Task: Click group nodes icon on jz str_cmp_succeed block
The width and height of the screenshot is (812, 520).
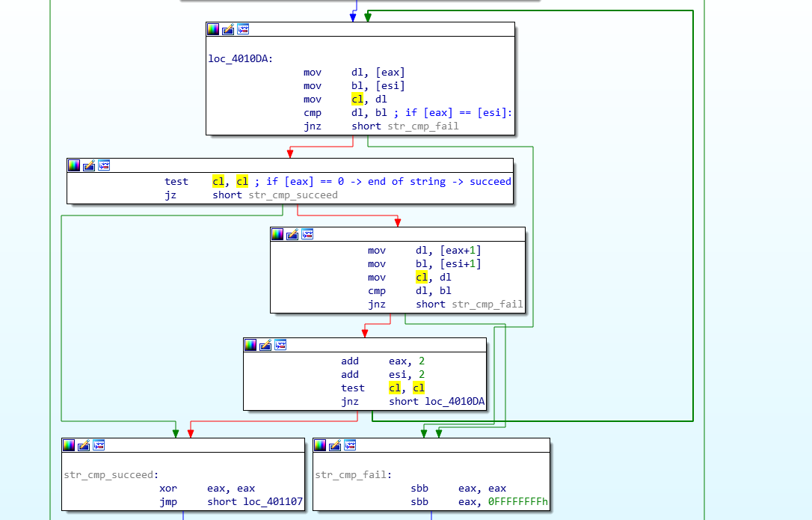Action: click(104, 165)
